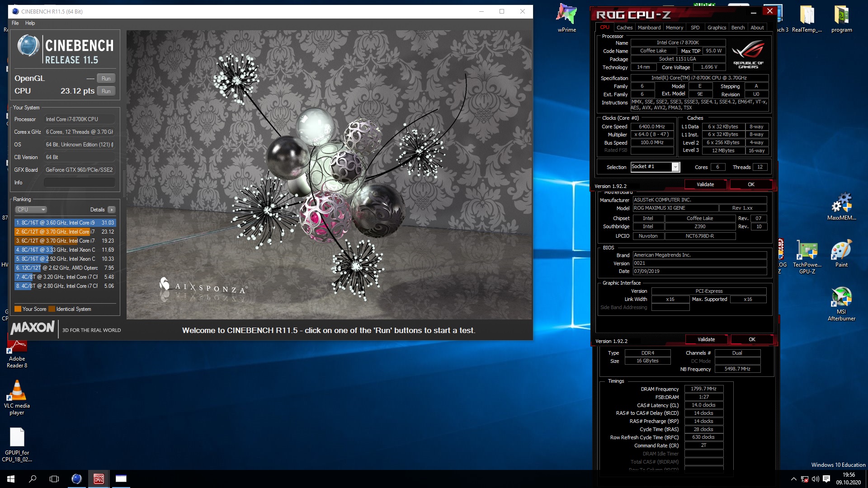Image resolution: width=868 pixels, height=488 pixels.
Task: Click the GeForce GTX 960 GFX Board field
Action: point(79,170)
